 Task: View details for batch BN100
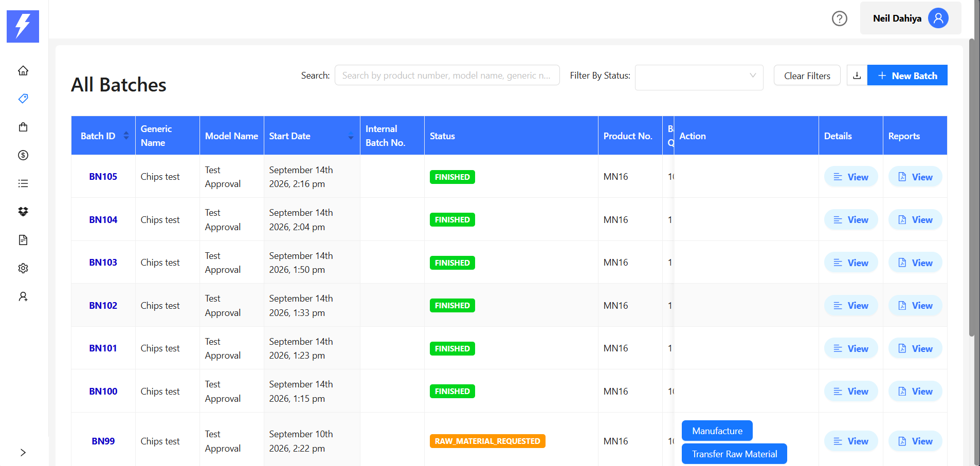(x=851, y=392)
